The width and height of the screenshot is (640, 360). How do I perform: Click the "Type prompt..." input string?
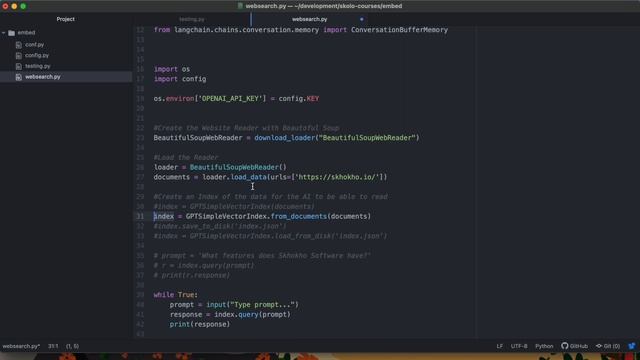(262, 305)
